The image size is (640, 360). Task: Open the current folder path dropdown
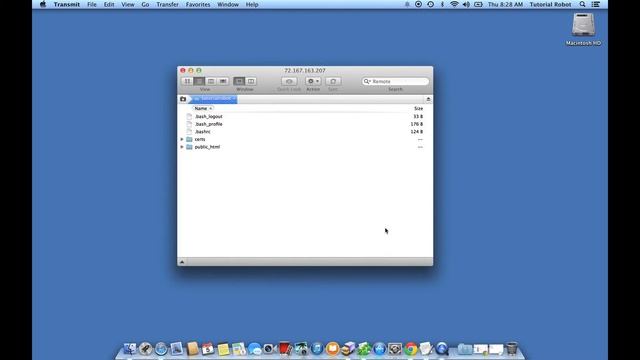213,99
